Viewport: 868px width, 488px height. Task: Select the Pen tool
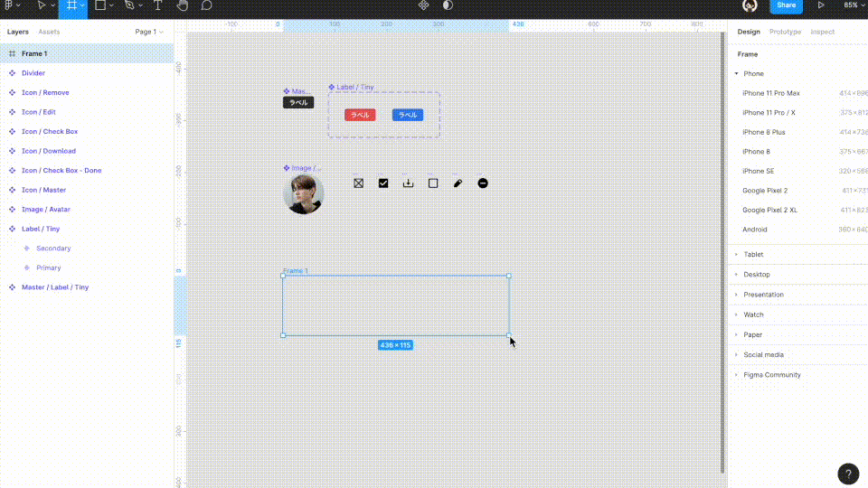[x=130, y=5]
